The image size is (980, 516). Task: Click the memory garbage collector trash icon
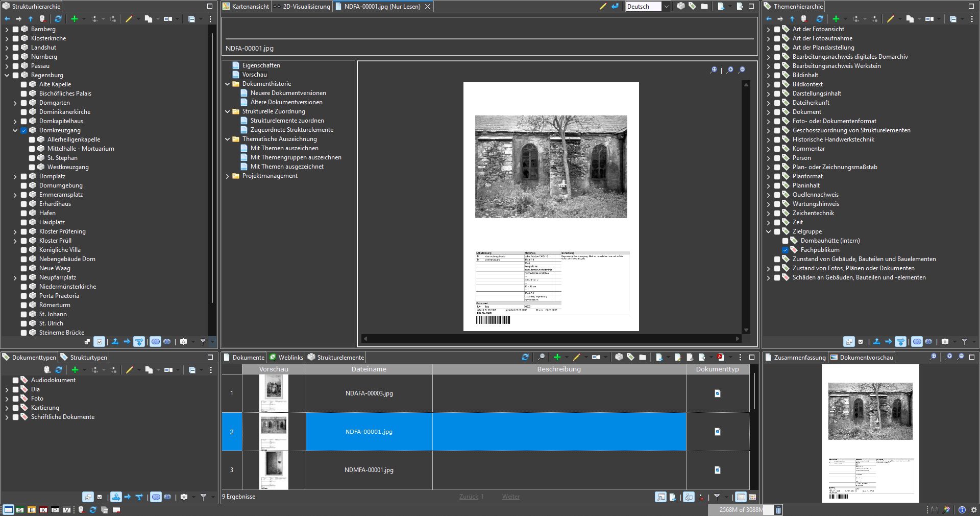pyautogui.click(x=778, y=510)
